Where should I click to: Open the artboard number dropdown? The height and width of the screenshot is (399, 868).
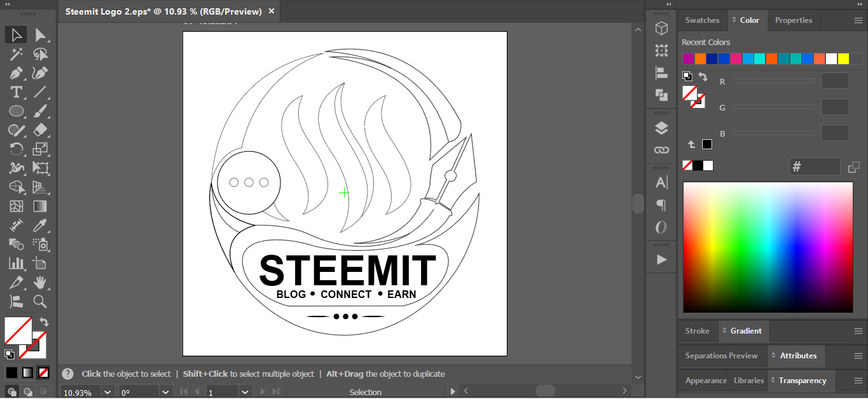click(x=245, y=392)
